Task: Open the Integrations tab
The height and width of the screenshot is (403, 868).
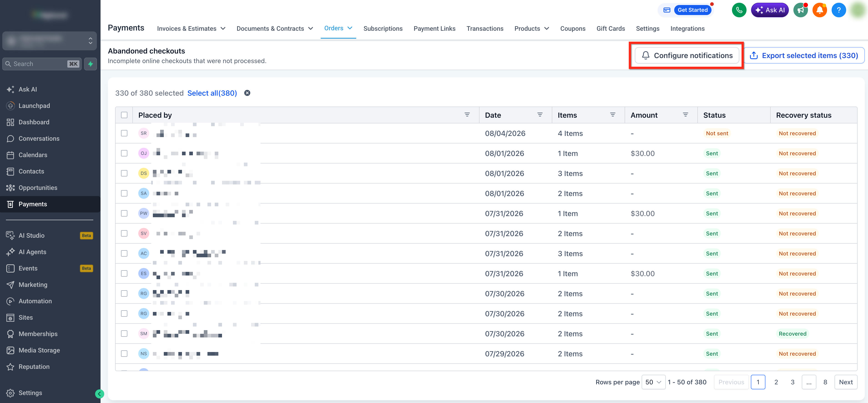Action: tap(687, 29)
